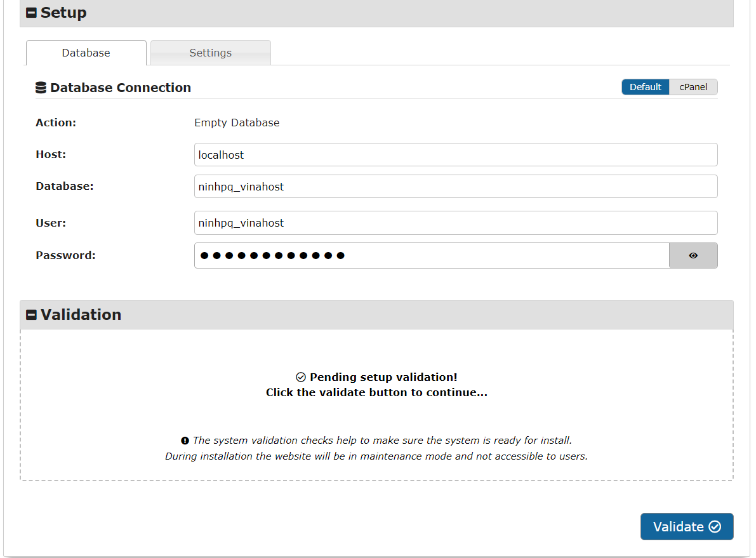The width and height of the screenshot is (756, 558).
Task: Click the checkmark icon inside Validate
Action: pyautogui.click(x=715, y=527)
